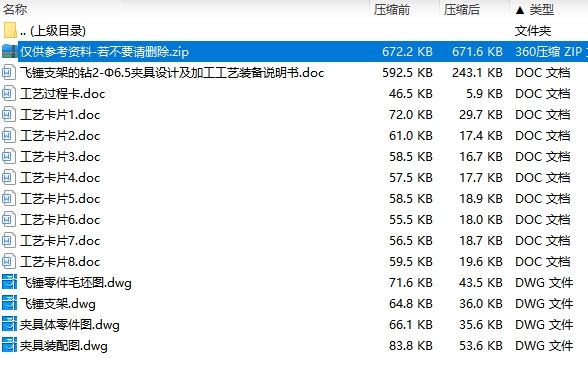
Task: Click the 53.6 KB compressed size
Action: (481, 345)
